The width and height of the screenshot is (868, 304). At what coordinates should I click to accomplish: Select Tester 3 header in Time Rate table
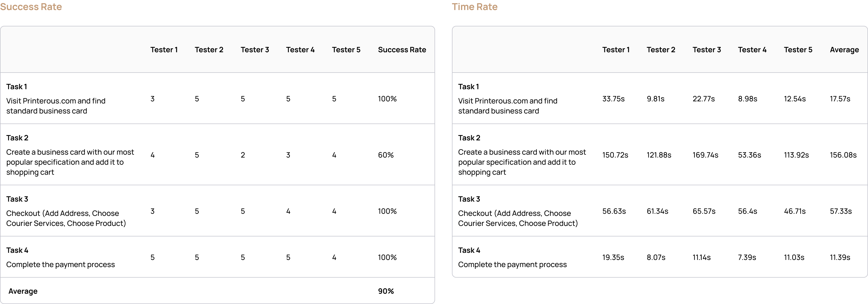[707, 50]
